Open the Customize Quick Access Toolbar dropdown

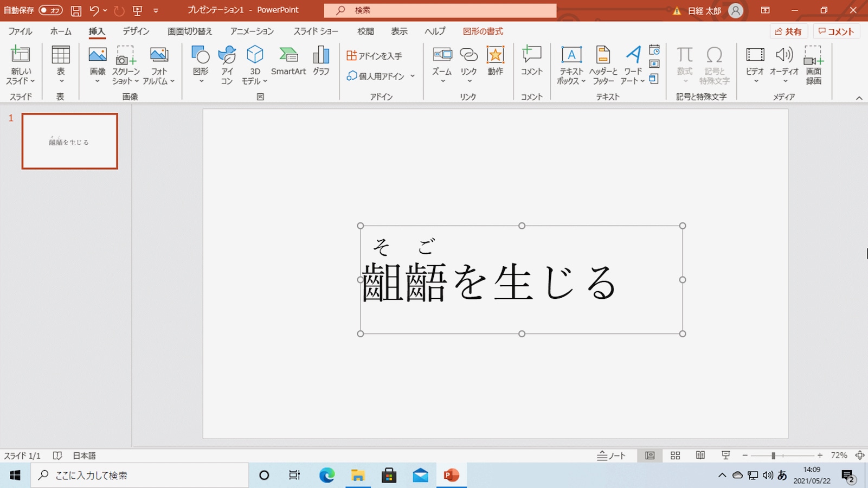[156, 10]
